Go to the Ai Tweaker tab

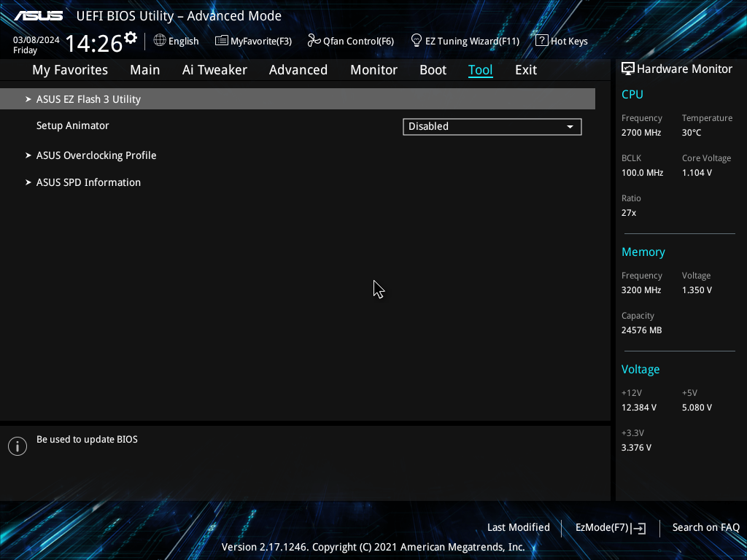214,70
